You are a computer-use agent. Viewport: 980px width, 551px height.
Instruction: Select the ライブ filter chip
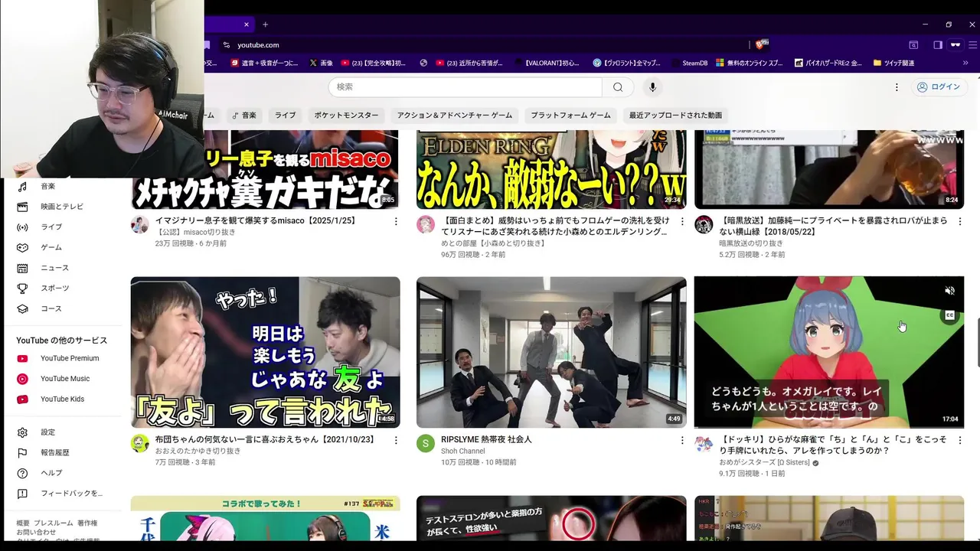tap(285, 116)
